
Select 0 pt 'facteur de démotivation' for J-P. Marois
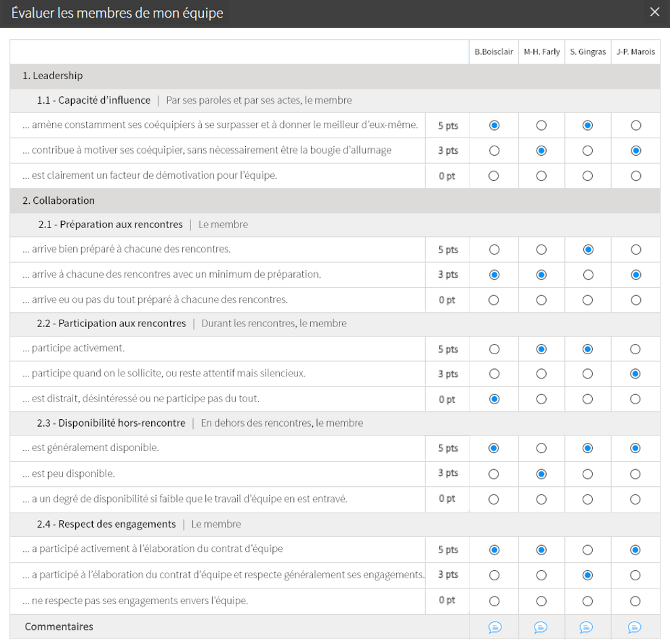(x=636, y=175)
